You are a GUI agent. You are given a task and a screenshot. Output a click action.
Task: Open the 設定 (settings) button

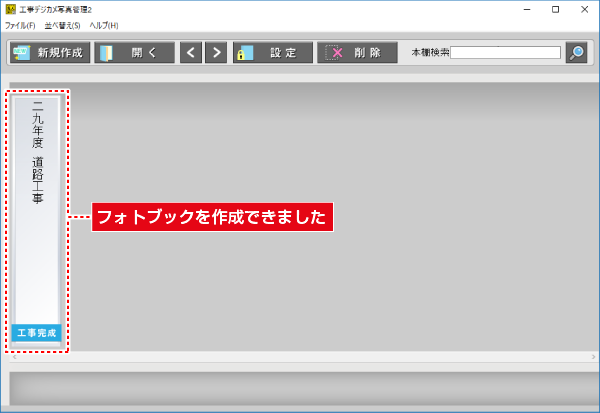point(273,52)
